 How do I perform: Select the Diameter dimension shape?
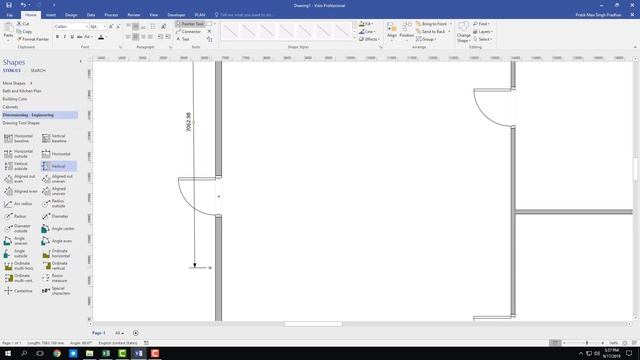point(56,216)
